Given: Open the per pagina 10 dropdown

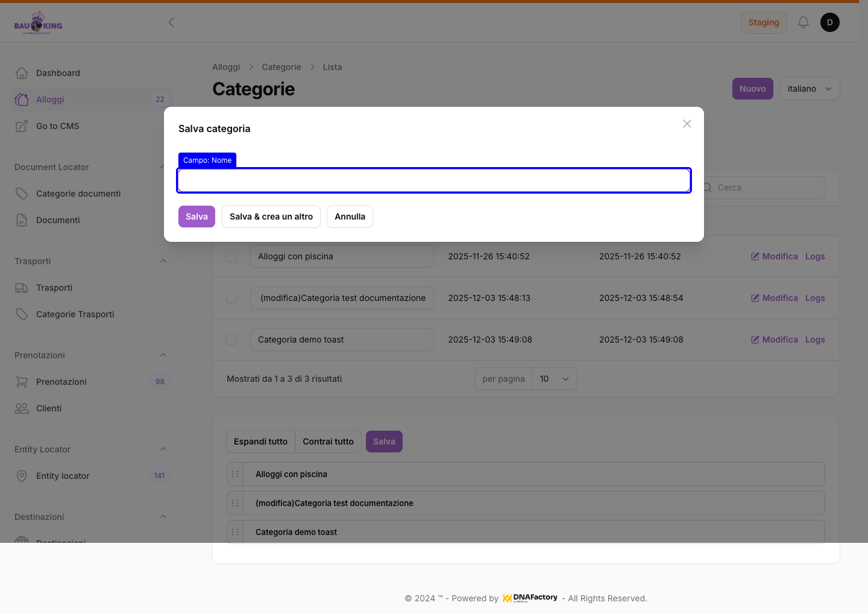Looking at the screenshot, I should pyautogui.click(x=555, y=379).
